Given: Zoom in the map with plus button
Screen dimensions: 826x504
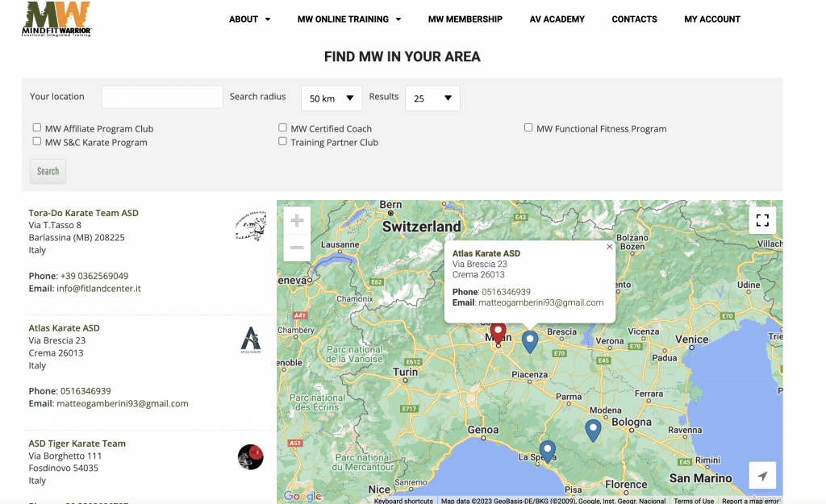Looking at the screenshot, I should [x=297, y=220].
